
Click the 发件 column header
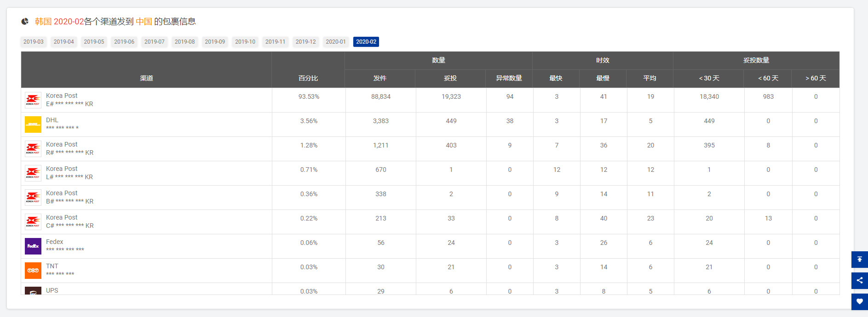(380, 78)
